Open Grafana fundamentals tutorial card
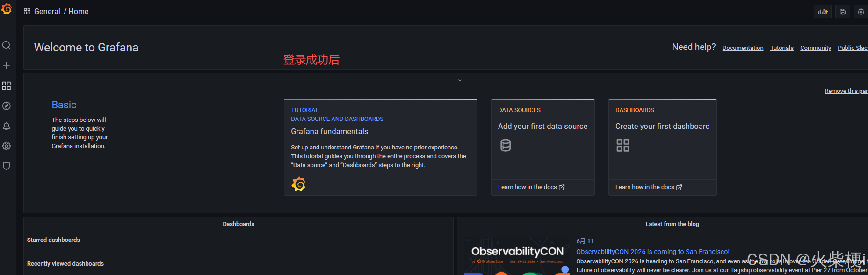The height and width of the screenshot is (275, 868). (x=381, y=147)
